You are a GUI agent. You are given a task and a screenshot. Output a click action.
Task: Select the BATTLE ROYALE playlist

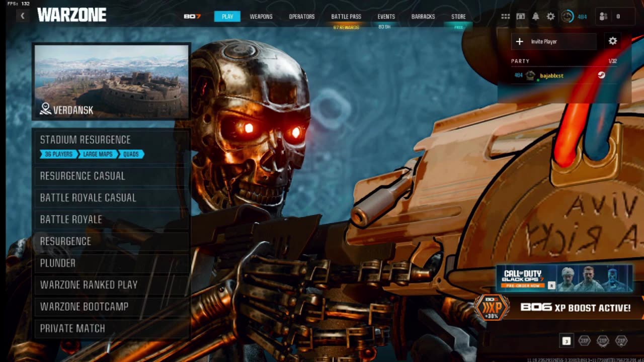tap(111, 219)
